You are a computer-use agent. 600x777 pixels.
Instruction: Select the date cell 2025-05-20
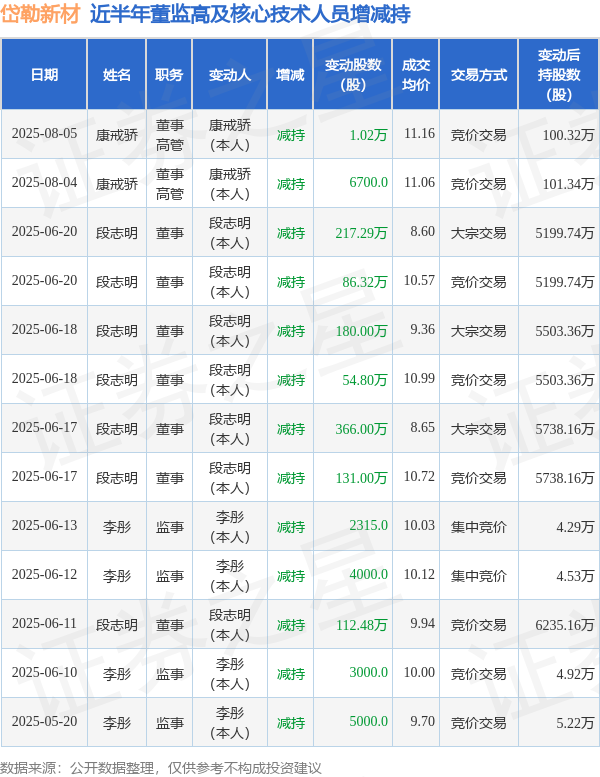(x=45, y=722)
